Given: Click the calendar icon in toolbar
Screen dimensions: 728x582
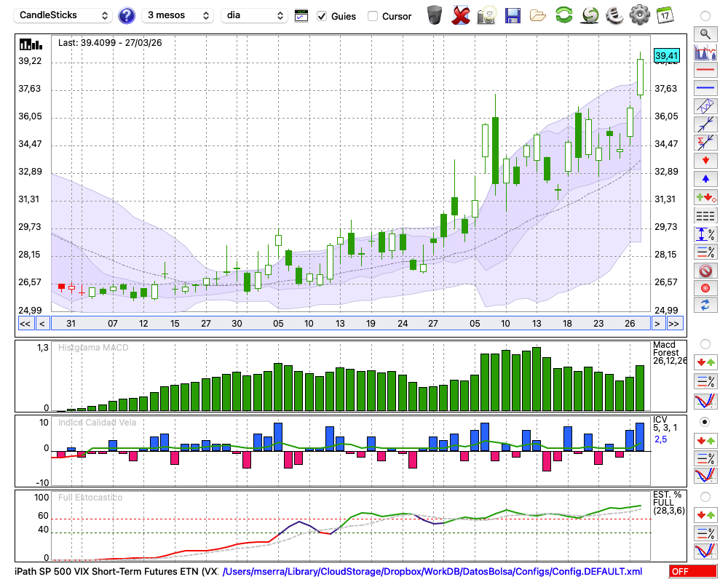Looking at the screenshot, I should coord(665,15).
